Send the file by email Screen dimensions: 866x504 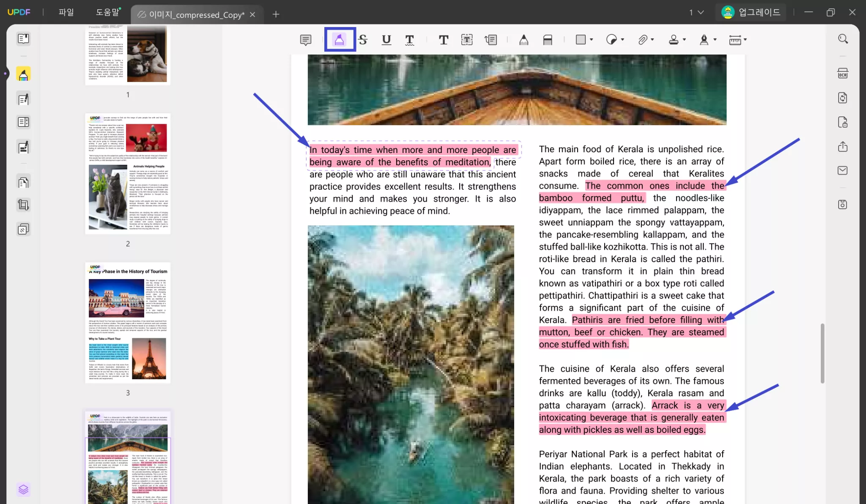tap(843, 170)
